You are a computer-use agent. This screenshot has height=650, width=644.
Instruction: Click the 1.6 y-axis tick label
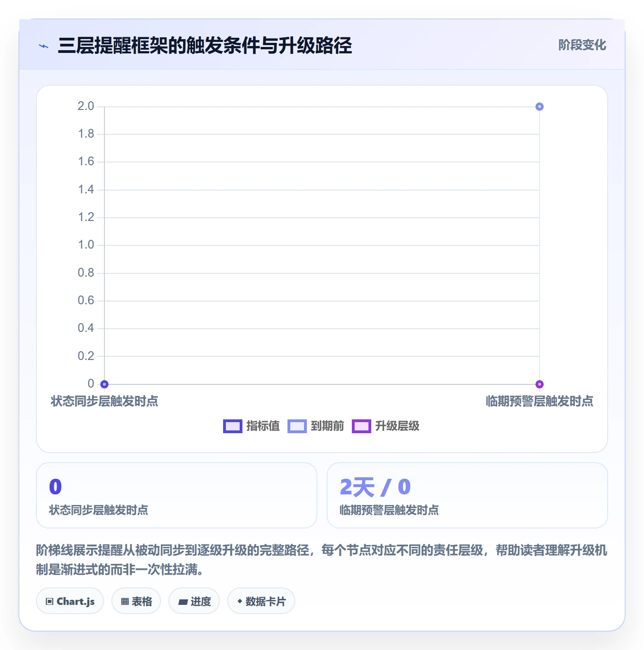point(86,162)
